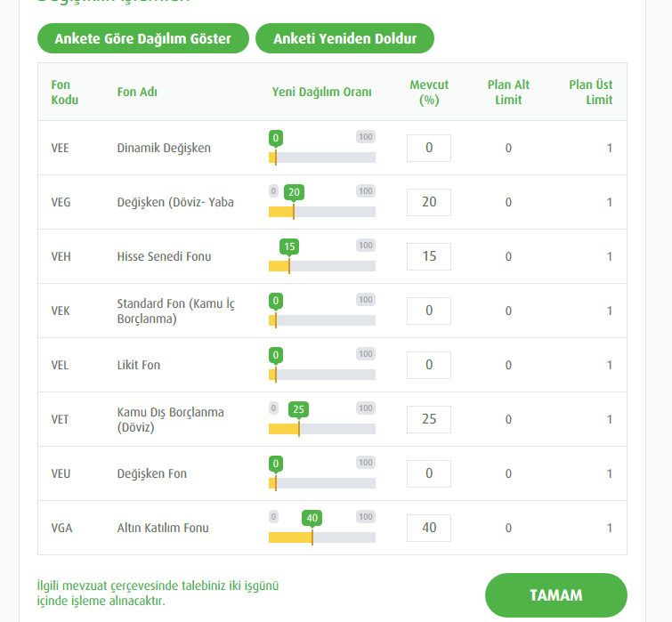672x622 pixels.
Task: Focus the VEK Standard Fon percentage field
Action: (429, 311)
